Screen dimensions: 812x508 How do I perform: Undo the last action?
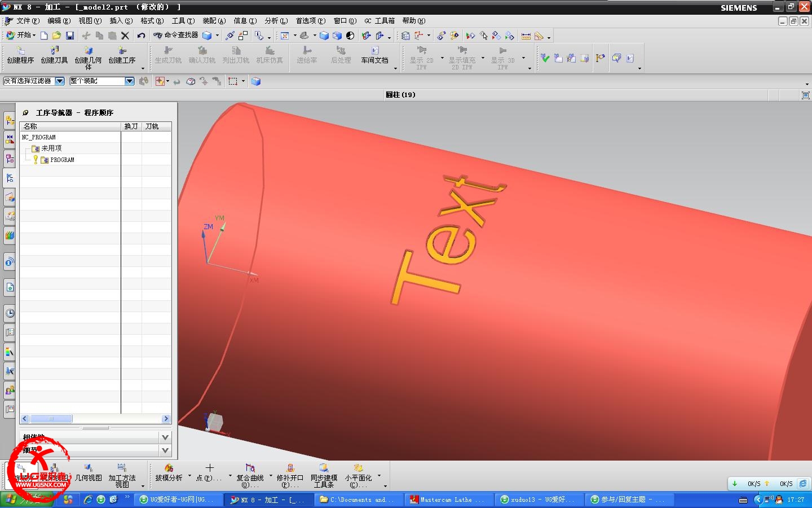[141, 36]
